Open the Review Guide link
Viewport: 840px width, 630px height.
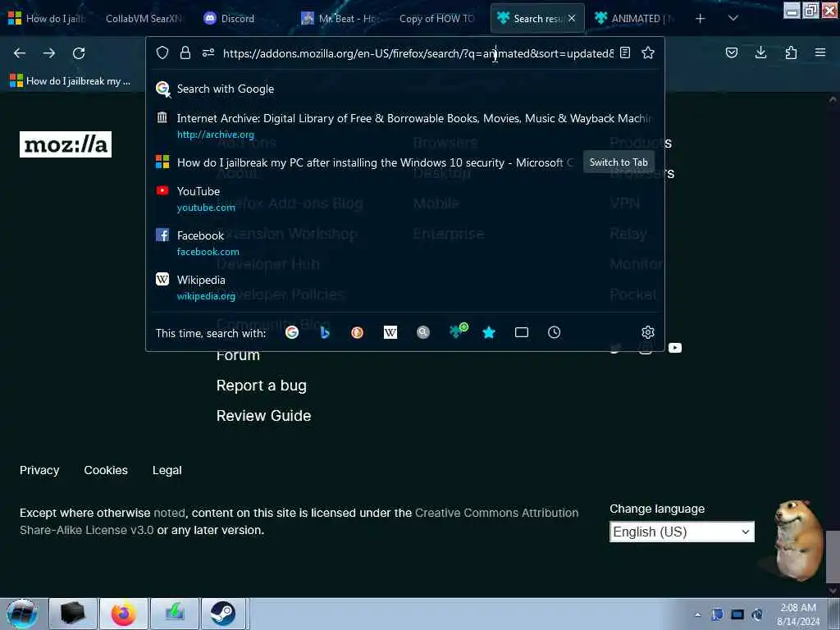tap(263, 416)
